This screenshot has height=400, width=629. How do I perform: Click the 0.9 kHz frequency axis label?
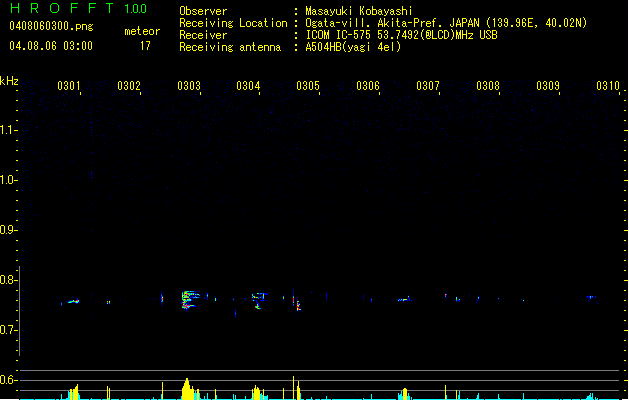(x=9, y=230)
